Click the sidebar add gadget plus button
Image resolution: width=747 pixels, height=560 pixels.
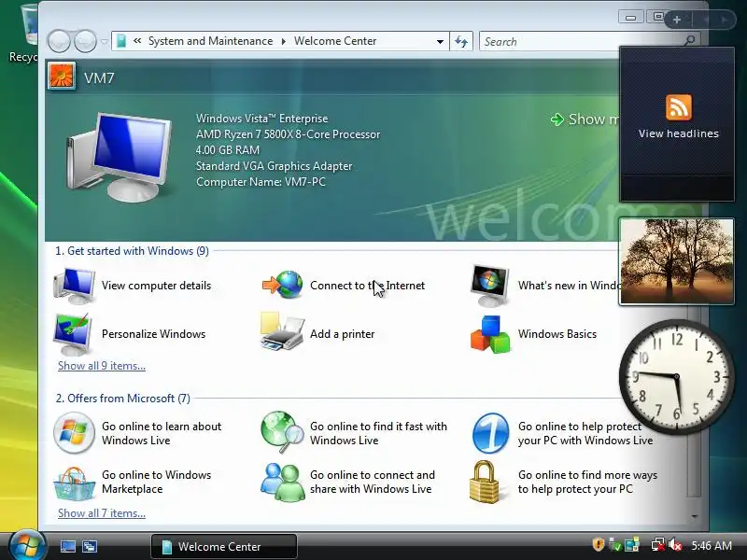tap(677, 20)
